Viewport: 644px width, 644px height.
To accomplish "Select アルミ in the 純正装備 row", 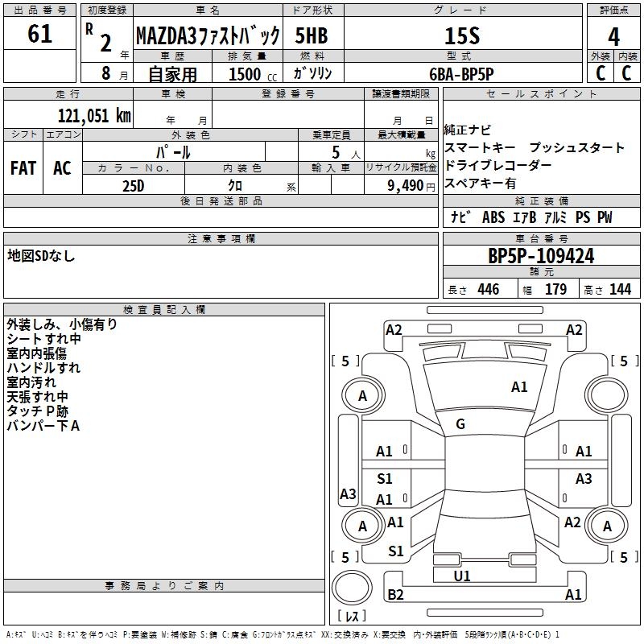I will click(x=555, y=217).
